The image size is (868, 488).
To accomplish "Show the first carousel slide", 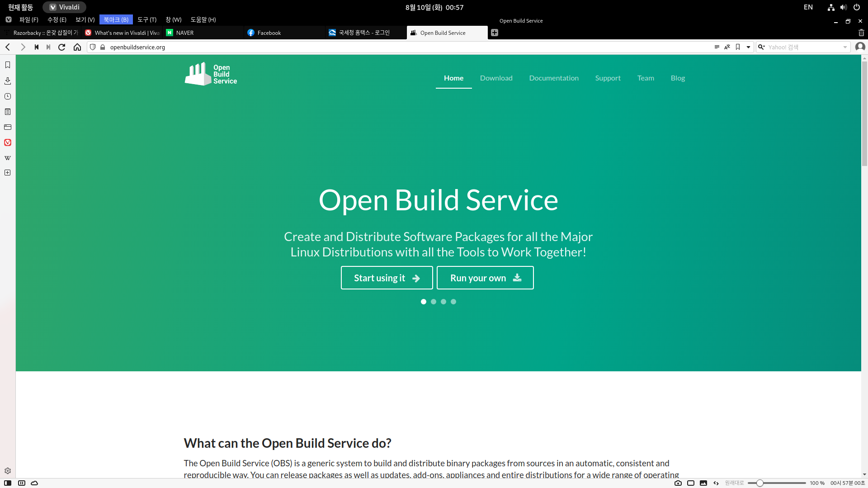I will (424, 302).
